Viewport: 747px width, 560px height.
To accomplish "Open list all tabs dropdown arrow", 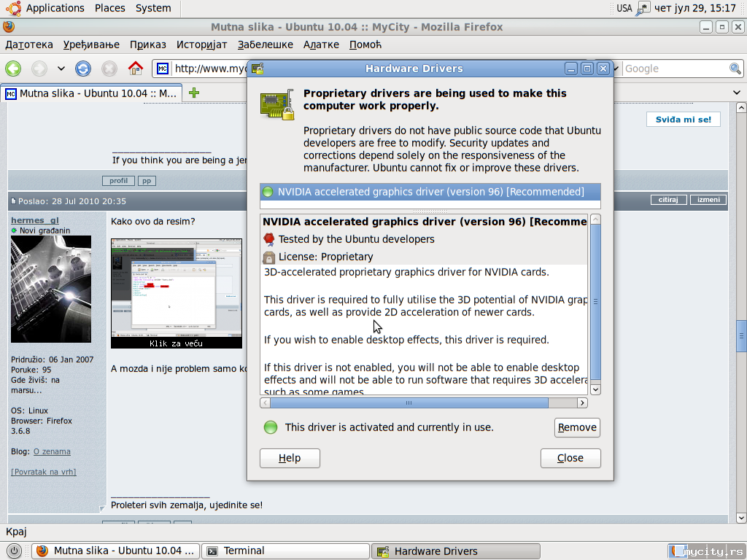I will coord(737,93).
